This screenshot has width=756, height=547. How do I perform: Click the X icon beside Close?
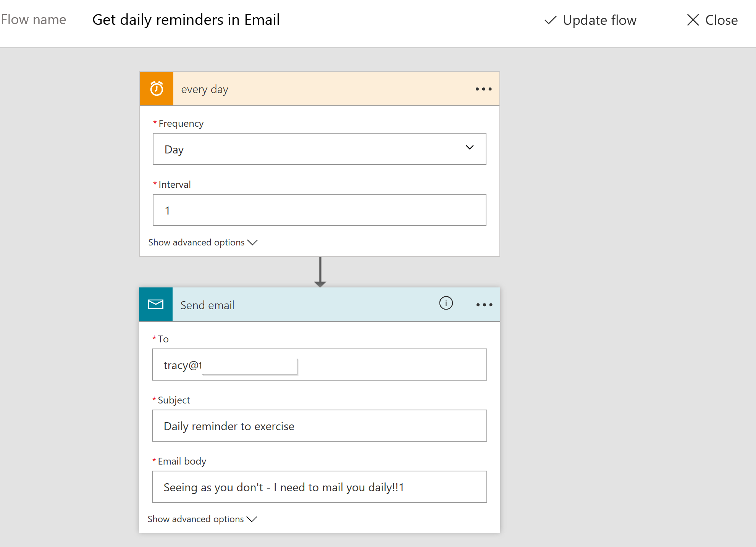[x=693, y=20]
